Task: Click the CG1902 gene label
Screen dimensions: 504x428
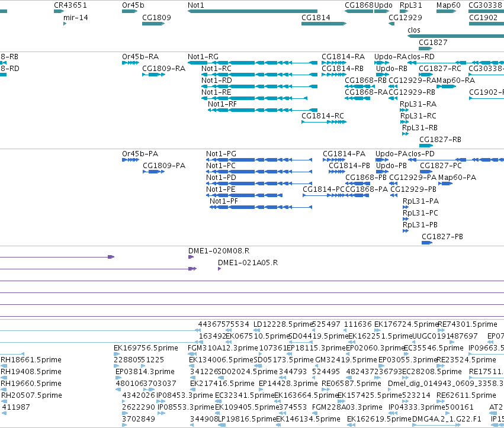Action: pos(483,17)
